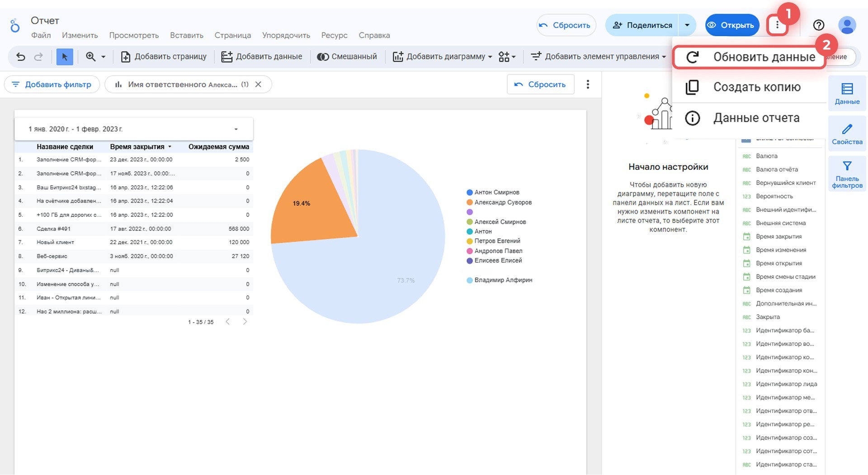Click the Добавить фильтр button
Screen dimensions: 868x475
[x=52, y=85]
